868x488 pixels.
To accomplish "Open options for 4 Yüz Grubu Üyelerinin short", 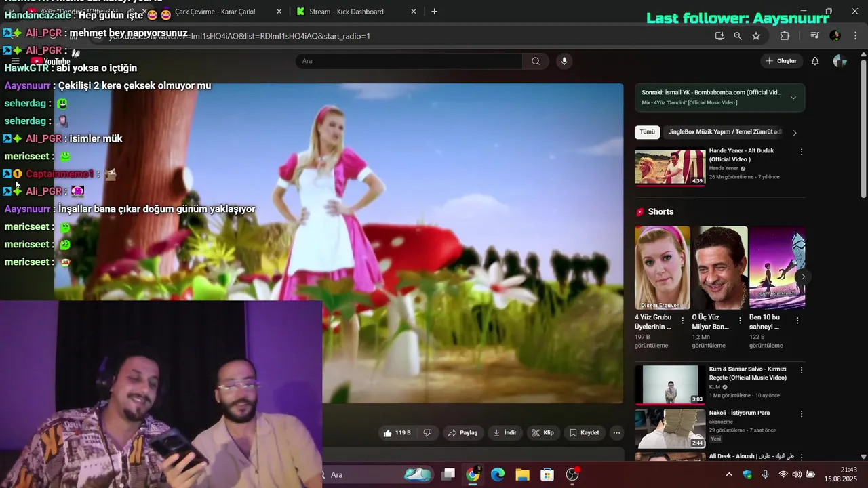I will [x=682, y=321].
